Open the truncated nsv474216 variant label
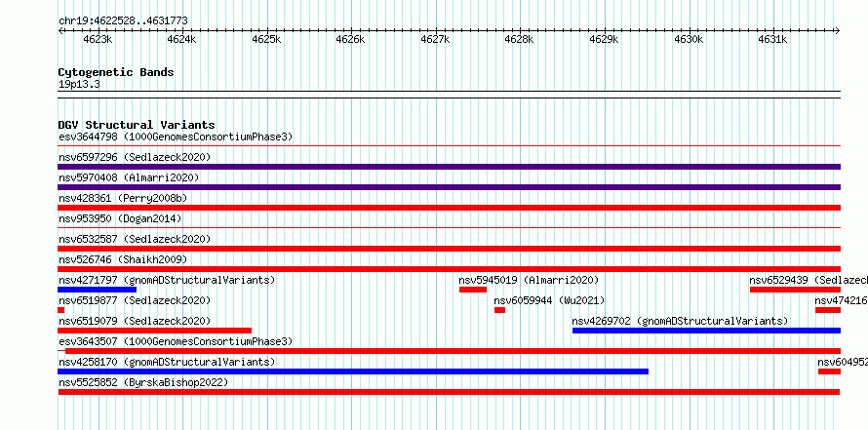The height and width of the screenshot is (430, 868). point(842,300)
